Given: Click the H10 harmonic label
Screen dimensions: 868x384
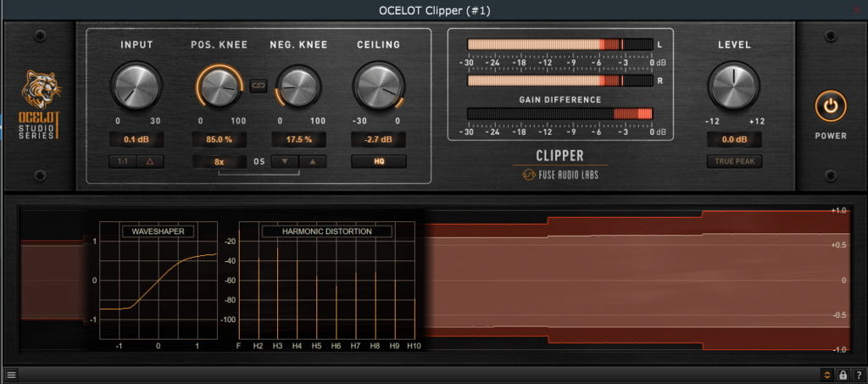Looking at the screenshot, I should (x=414, y=346).
